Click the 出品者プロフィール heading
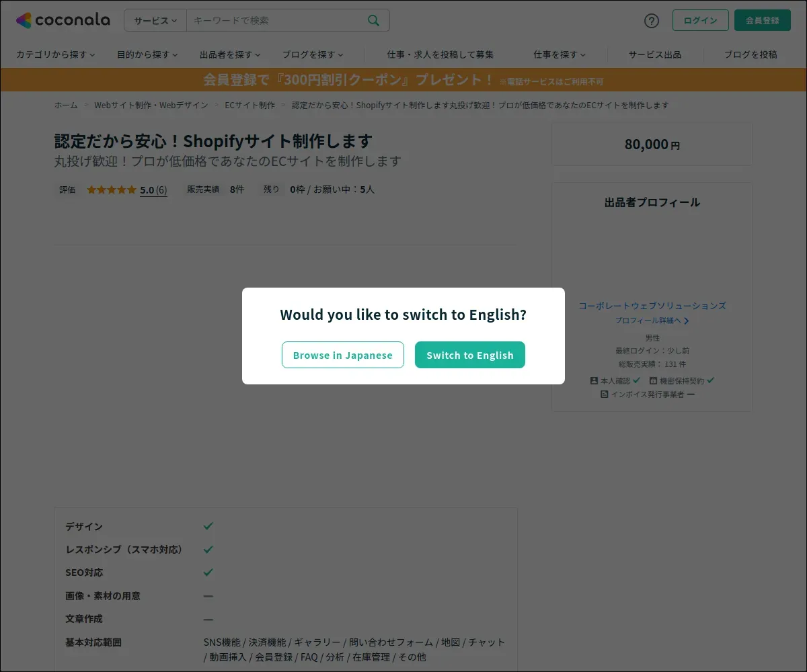 [x=652, y=202]
